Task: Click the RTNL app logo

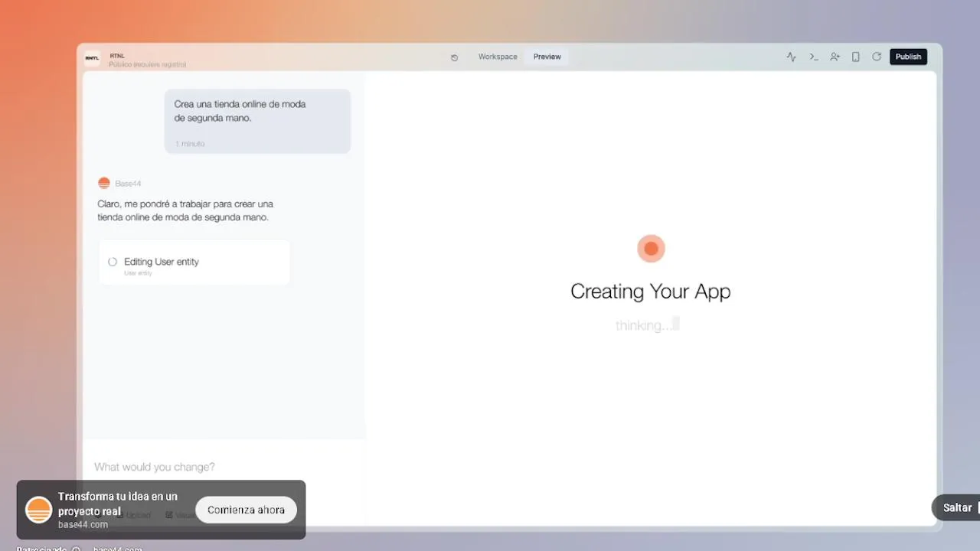Action: [x=92, y=58]
